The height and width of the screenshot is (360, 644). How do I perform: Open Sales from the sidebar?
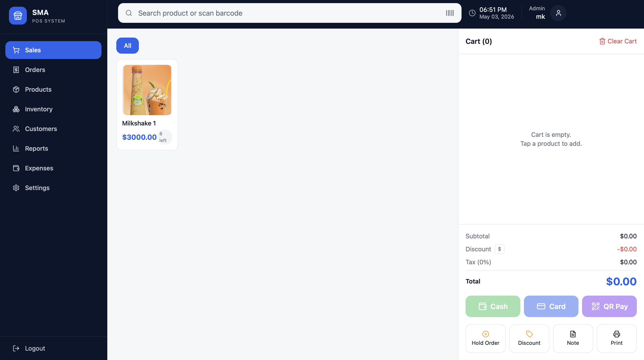pos(53,50)
